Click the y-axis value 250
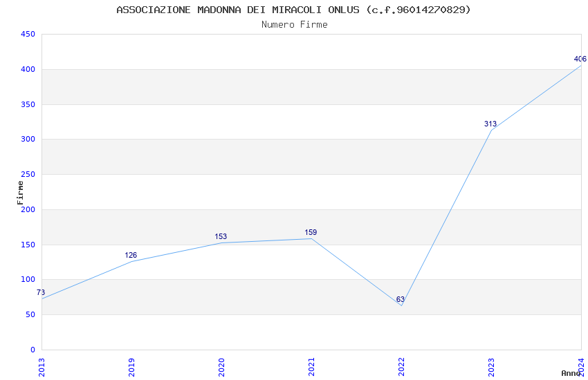This screenshot has height=380, width=588. 28,174
